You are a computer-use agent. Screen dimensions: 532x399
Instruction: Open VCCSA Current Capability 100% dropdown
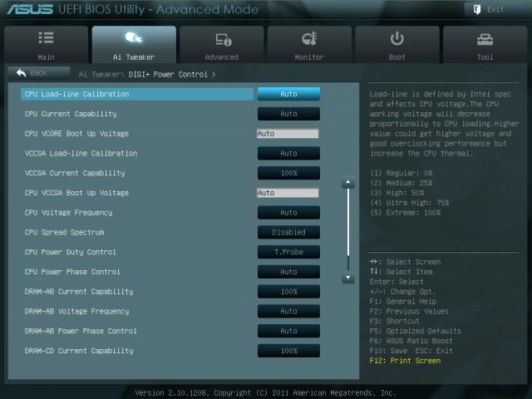288,173
